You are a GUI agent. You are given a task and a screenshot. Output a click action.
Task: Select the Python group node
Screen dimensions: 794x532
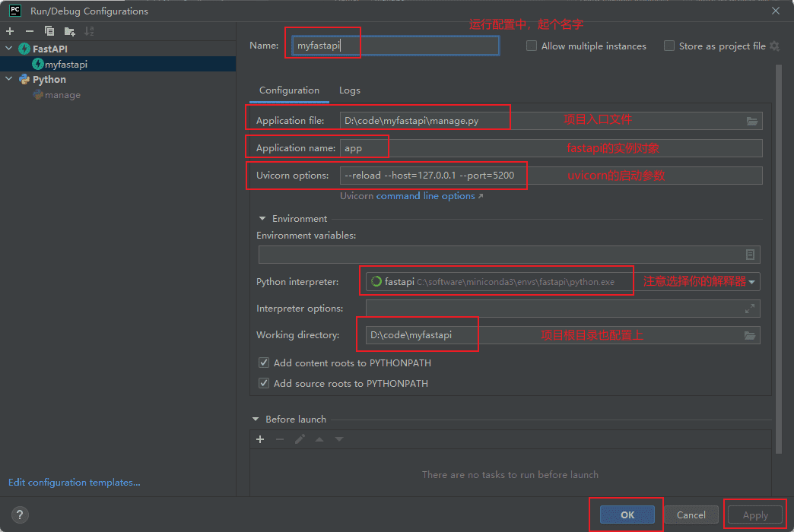point(49,79)
